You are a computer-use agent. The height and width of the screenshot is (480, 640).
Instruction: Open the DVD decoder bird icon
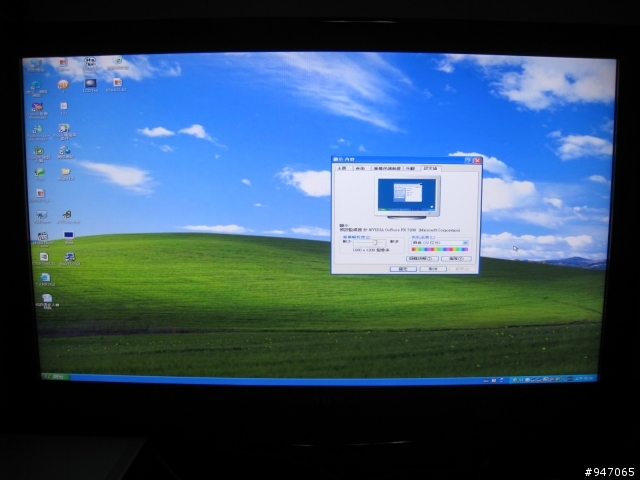point(68,217)
